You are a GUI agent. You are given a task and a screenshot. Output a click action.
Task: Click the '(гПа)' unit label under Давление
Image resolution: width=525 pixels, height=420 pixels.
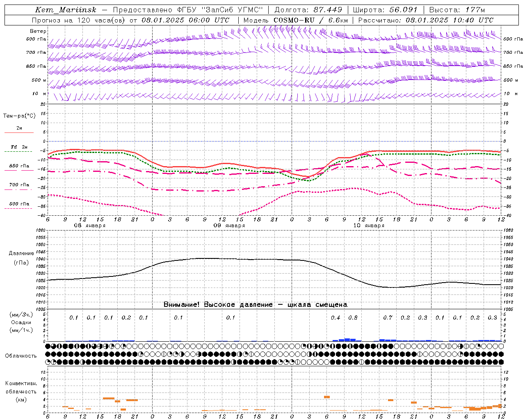pos(21,262)
